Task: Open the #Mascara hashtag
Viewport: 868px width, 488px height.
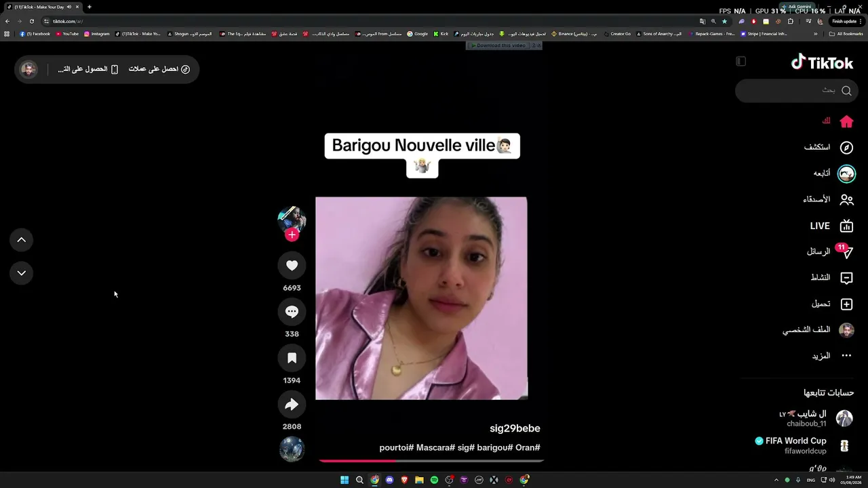Action: pos(435,448)
